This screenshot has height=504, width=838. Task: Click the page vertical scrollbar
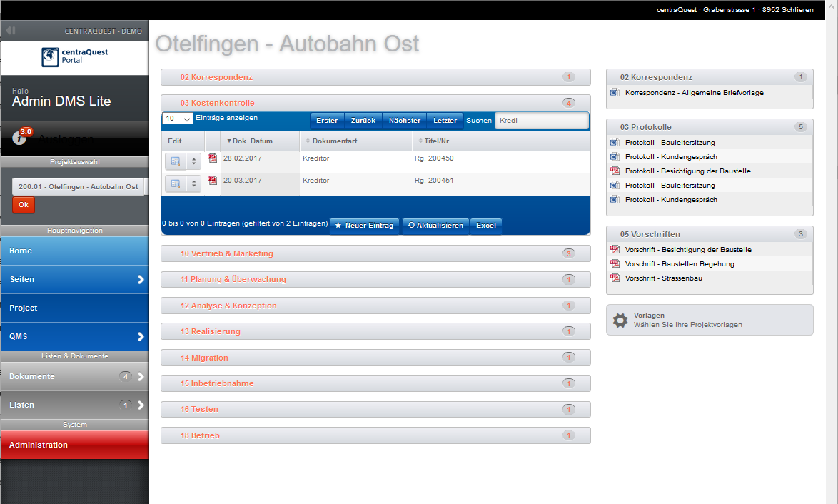(x=832, y=252)
